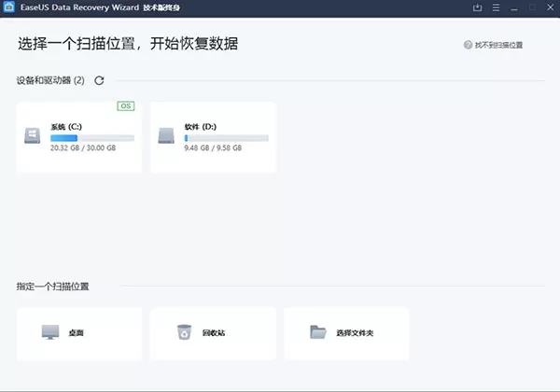Screen dimensions: 560x392
Task: Click the EaseUS app logo icon
Action: [x=8, y=7]
